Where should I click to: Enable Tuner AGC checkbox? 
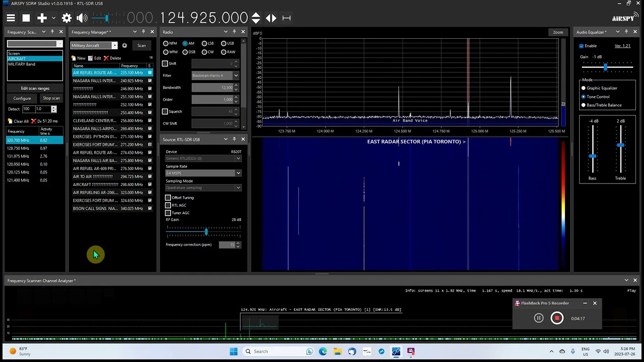(168, 213)
